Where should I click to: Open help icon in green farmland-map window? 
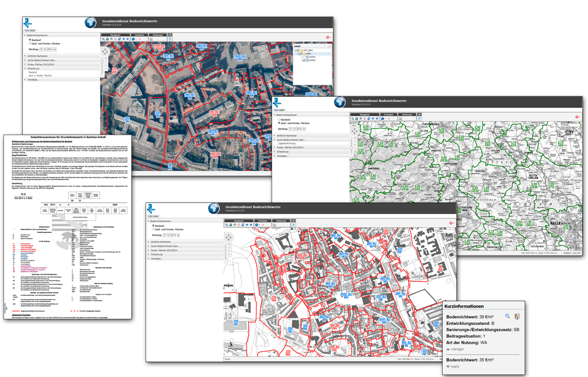420,119
